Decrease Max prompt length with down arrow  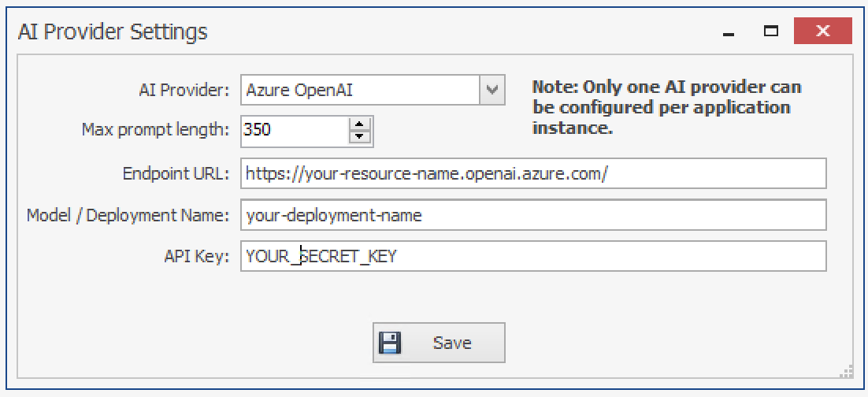361,136
